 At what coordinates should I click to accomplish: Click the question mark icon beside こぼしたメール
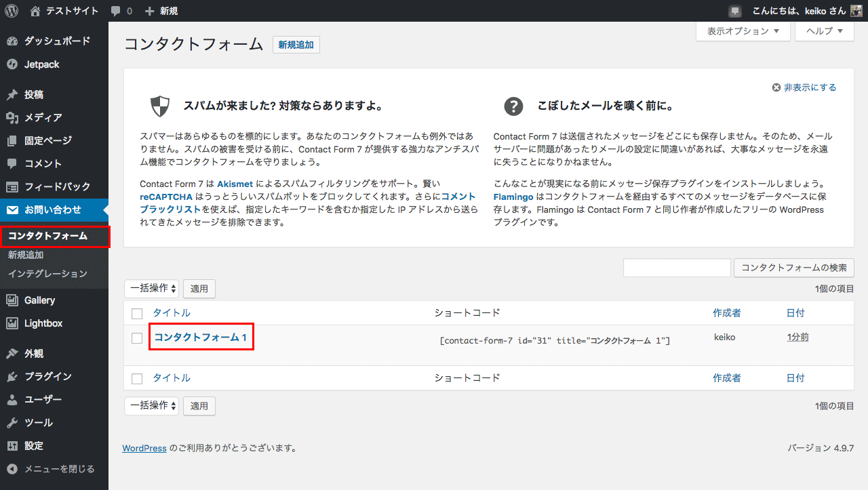tap(514, 106)
